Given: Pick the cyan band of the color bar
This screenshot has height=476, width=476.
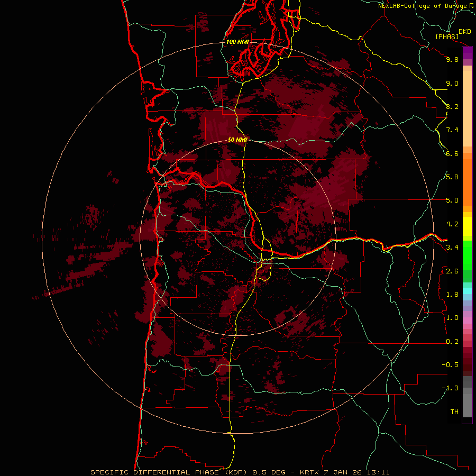Looking at the screenshot, I should pos(467,291).
